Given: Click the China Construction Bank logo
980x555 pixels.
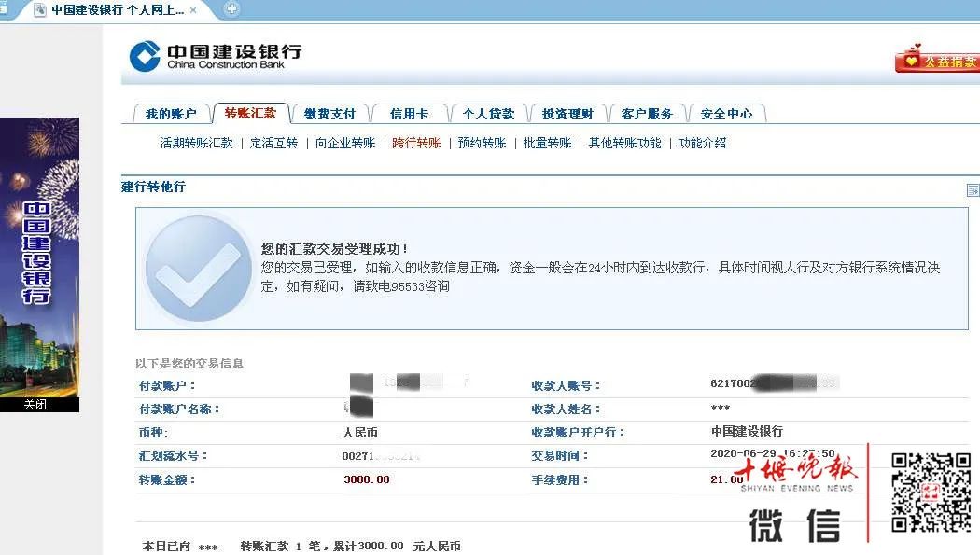Looking at the screenshot, I should tap(215, 56).
